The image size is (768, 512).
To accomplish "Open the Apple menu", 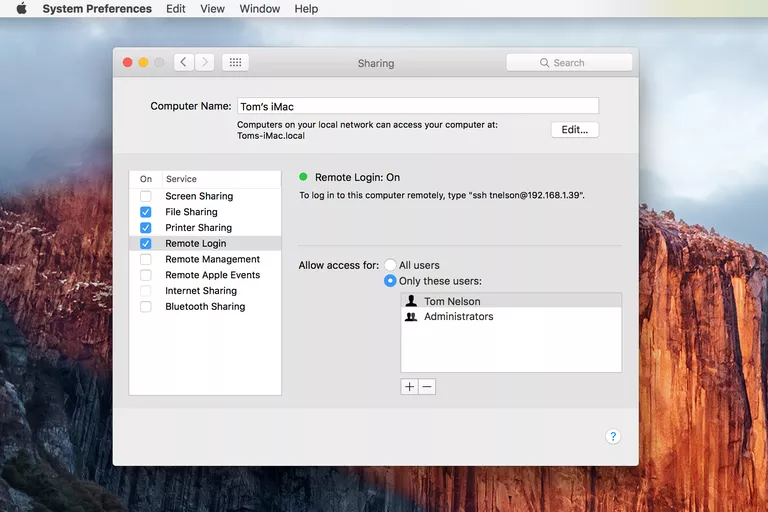I will [x=21, y=8].
